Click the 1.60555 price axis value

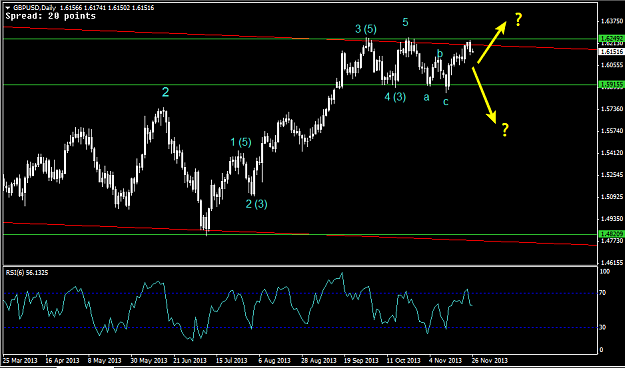point(611,65)
